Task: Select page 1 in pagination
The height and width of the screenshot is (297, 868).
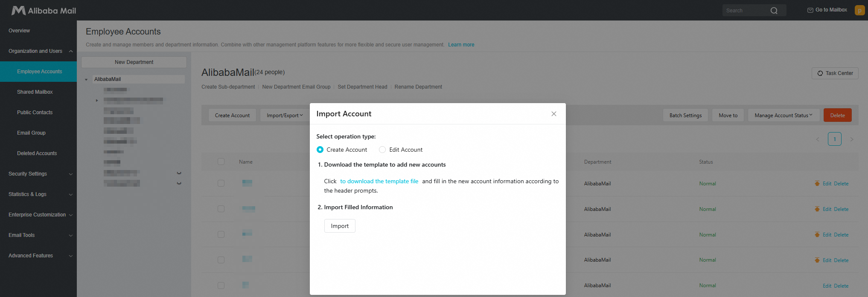Action: point(835,139)
